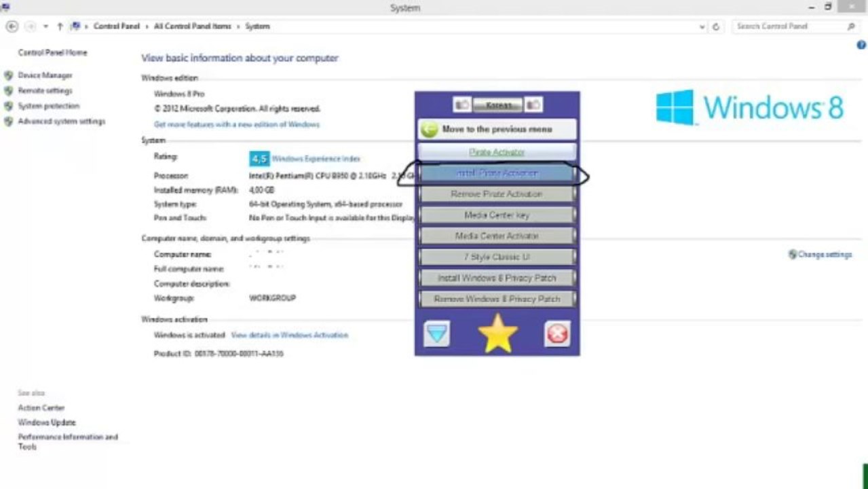This screenshot has height=489, width=868.
Task: Click the Forward navigation arrow
Action: (x=30, y=26)
